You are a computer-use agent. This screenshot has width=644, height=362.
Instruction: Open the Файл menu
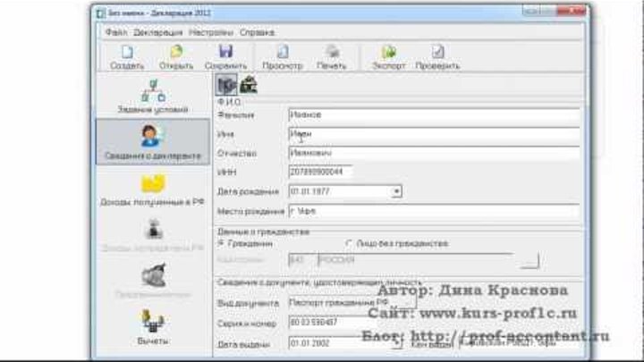116,32
